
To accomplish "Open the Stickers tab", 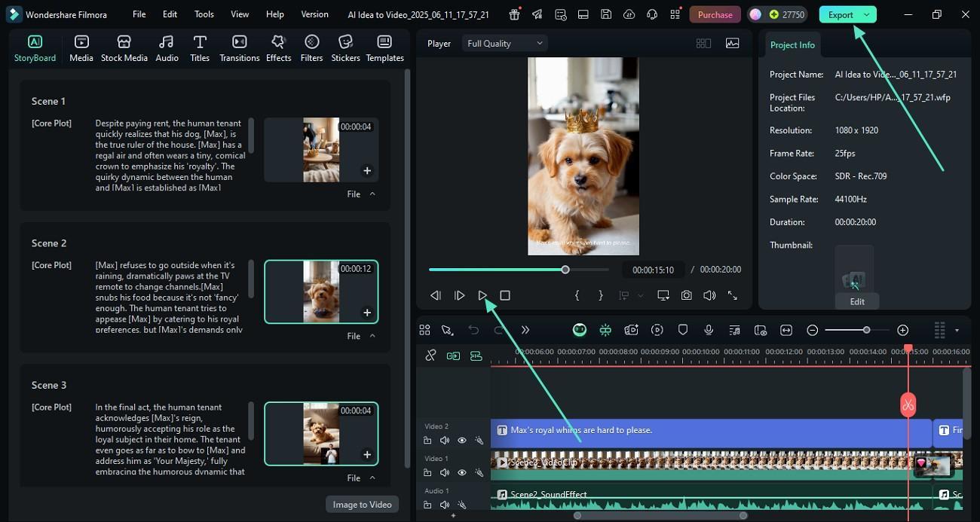I will (x=345, y=48).
